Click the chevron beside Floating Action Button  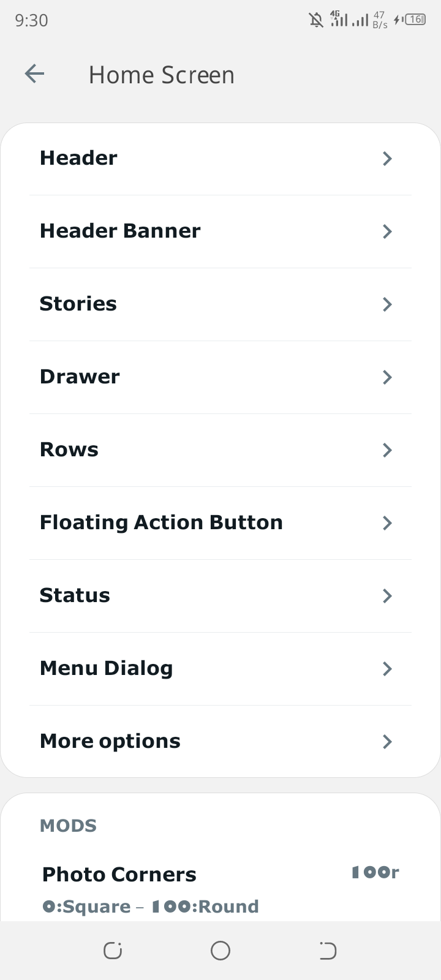[387, 523]
